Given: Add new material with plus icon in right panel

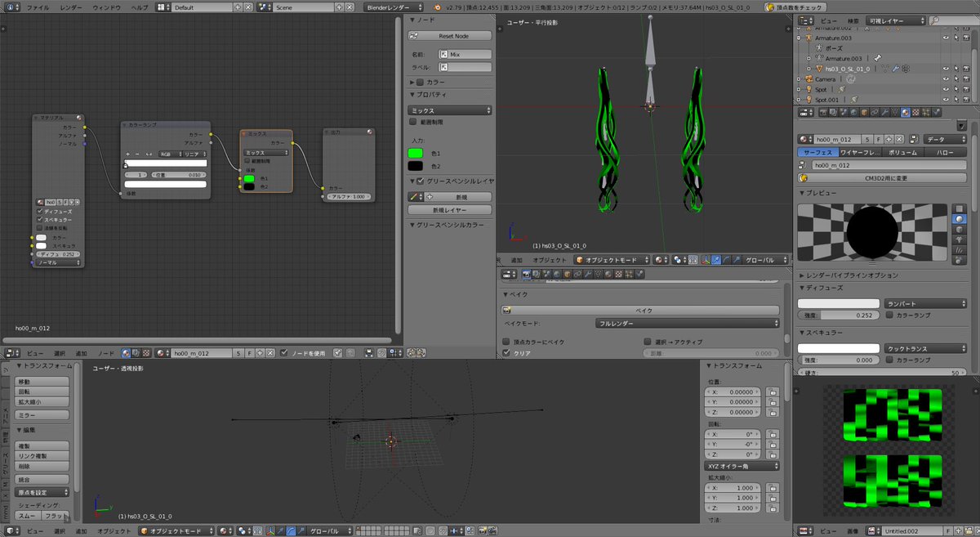Looking at the screenshot, I should pos(887,140).
